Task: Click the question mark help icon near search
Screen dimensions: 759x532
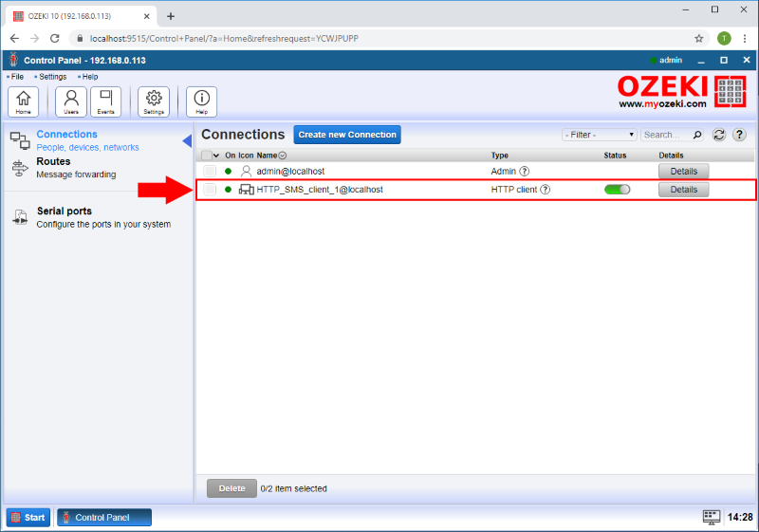Action: tap(739, 135)
